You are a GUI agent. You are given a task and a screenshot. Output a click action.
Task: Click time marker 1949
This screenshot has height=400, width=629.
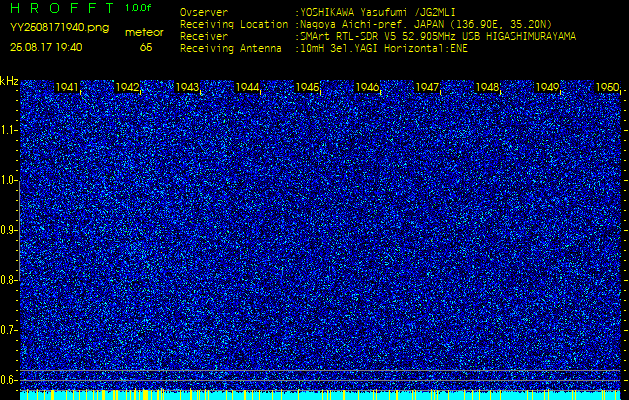pyautogui.click(x=548, y=87)
